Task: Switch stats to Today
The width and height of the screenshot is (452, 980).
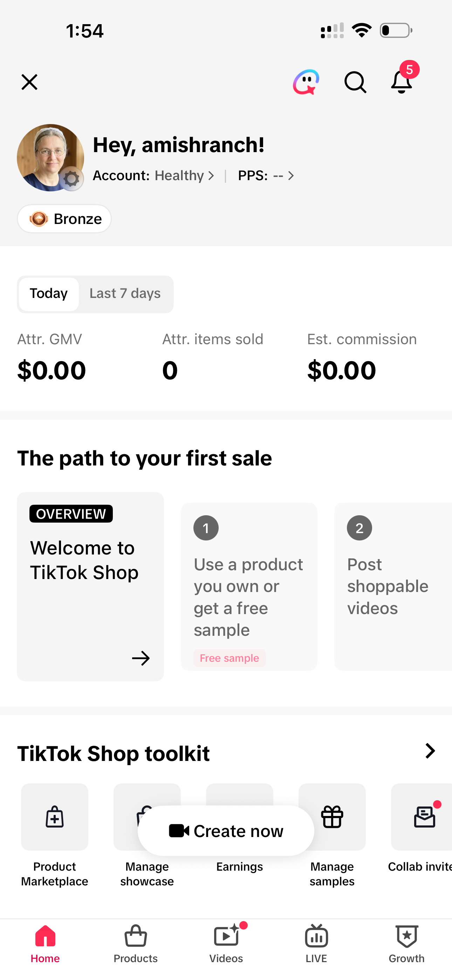Action: pyautogui.click(x=49, y=294)
